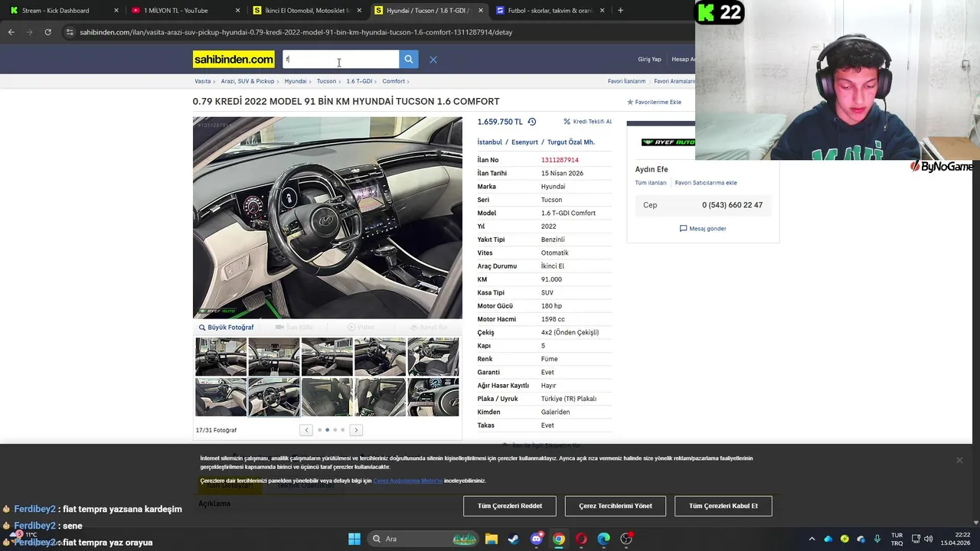Click into the site search field
The image size is (980, 551).
[341, 59]
